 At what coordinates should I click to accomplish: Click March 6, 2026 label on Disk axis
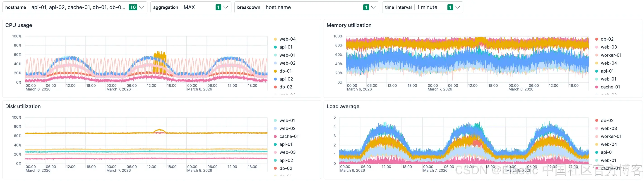(38, 171)
